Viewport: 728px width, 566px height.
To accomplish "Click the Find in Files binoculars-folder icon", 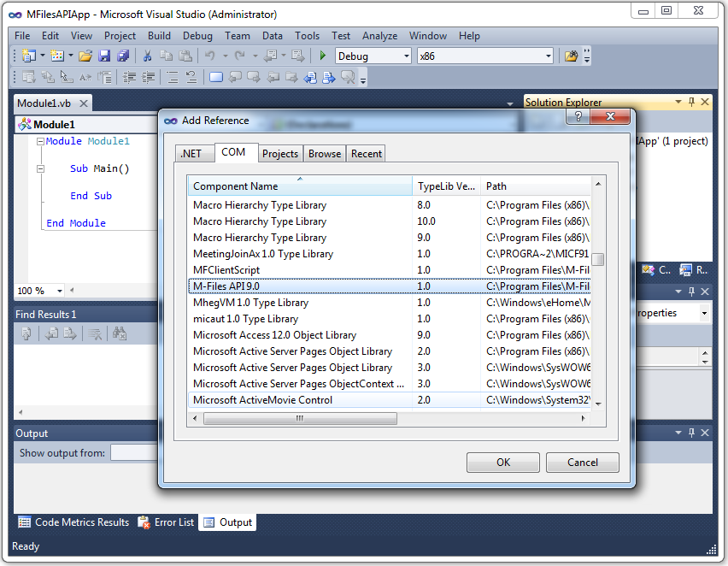I will (571, 56).
